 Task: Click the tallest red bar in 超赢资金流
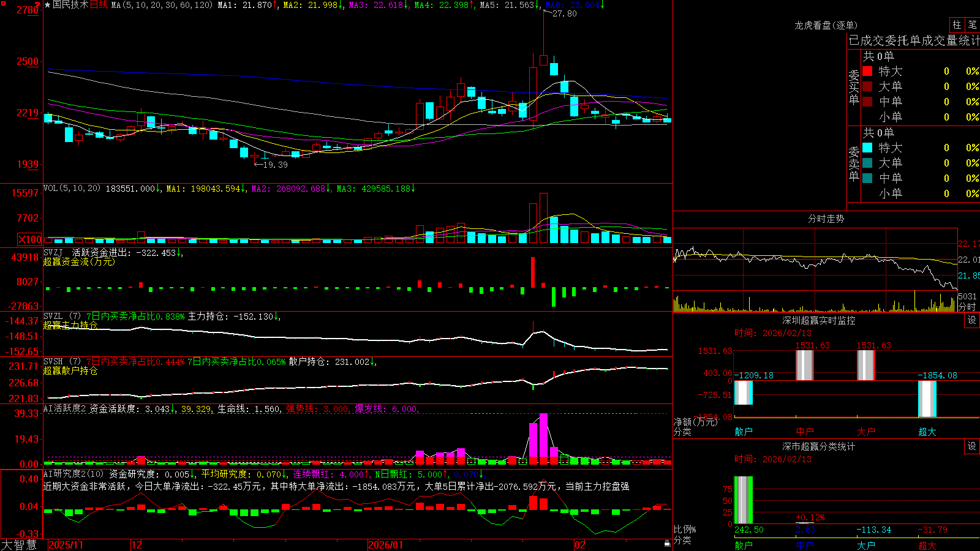click(x=533, y=272)
